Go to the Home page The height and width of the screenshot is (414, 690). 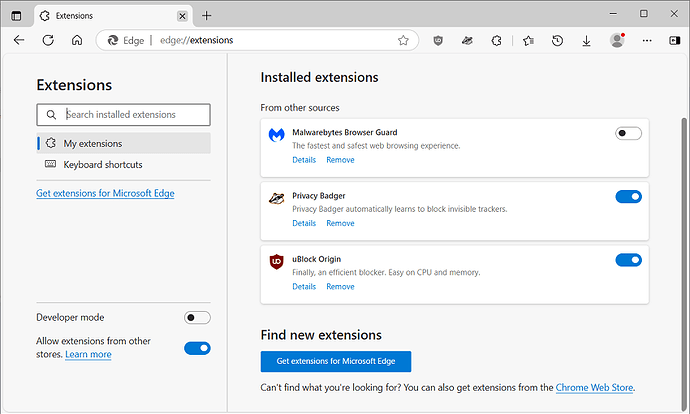[x=76, y=40]
